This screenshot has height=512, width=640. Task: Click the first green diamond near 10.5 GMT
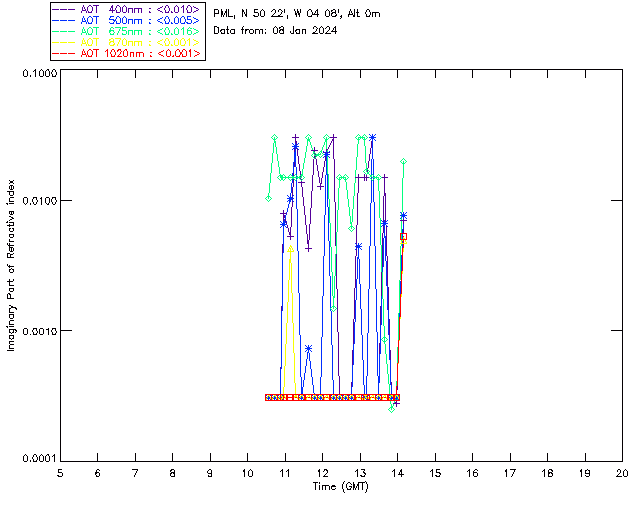[x=268, y=199]
